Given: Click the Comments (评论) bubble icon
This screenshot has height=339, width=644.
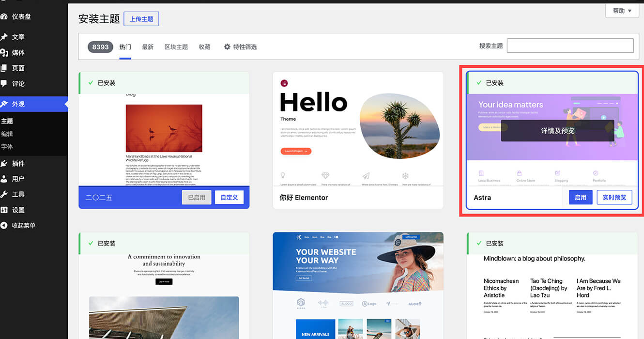Looking at the screenshot, I should point(4,83).
